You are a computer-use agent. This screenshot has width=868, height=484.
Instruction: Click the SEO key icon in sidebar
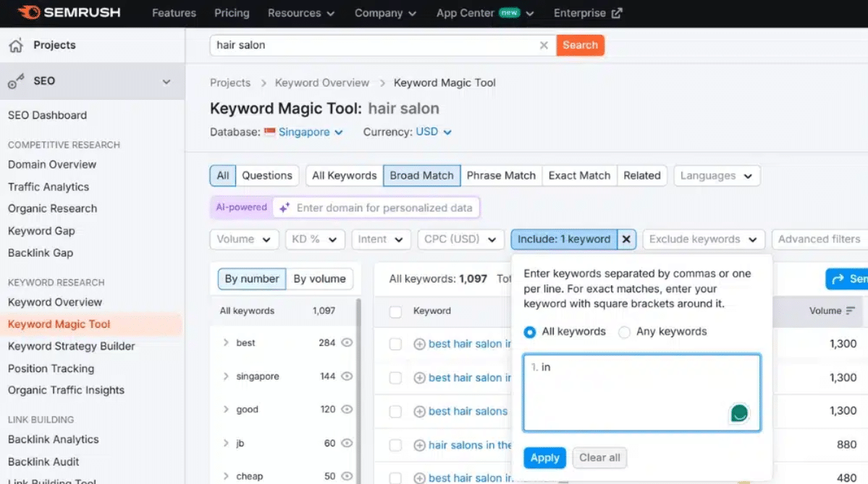pyautogui.click(x=16, y=81)
